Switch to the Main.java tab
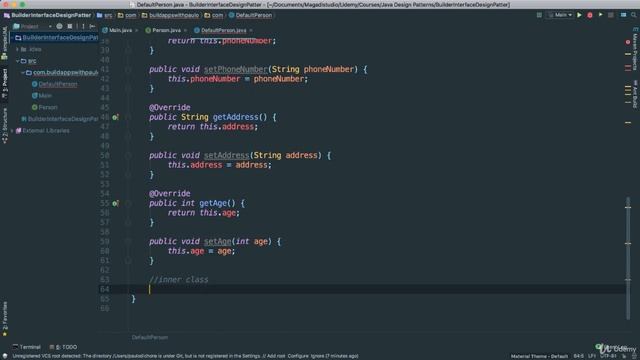This screenshot has width=640, height=360. coord(120,31)
